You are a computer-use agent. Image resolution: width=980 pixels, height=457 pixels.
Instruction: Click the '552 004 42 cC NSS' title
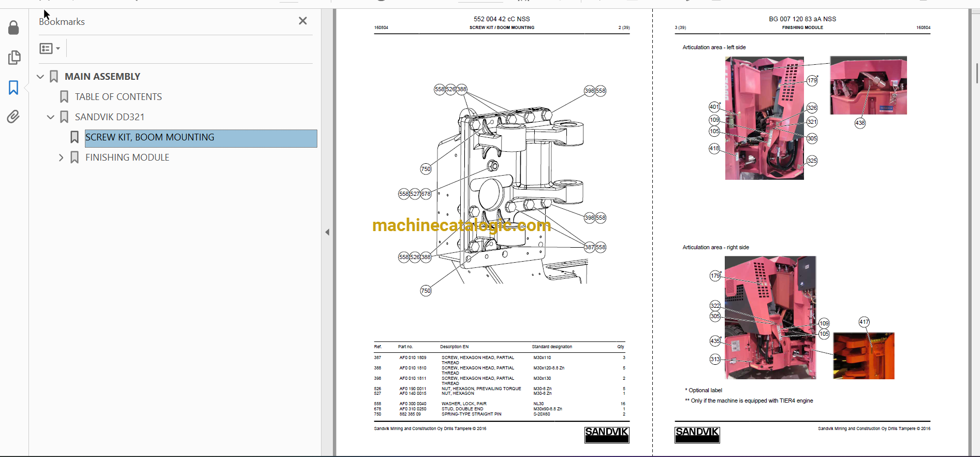pyautogui.click(x=502, y=19)
